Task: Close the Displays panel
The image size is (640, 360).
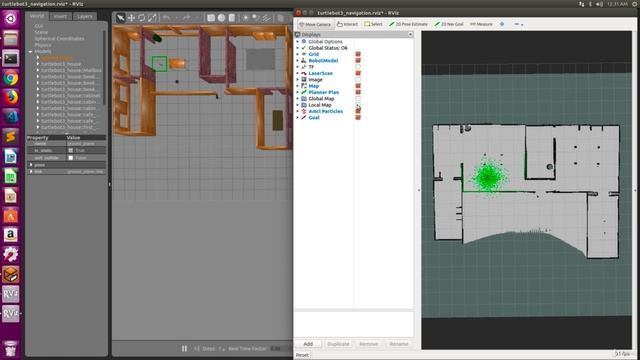Action: tap(411, 35)
